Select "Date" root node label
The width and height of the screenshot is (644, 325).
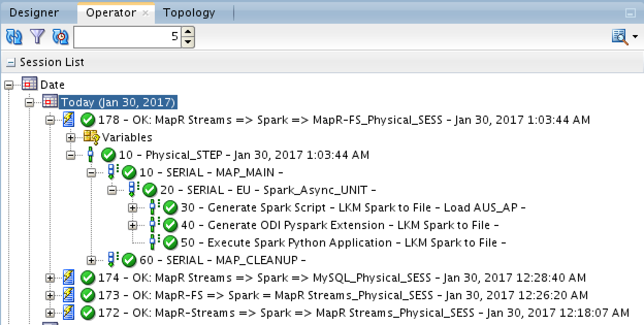(53, 85)
